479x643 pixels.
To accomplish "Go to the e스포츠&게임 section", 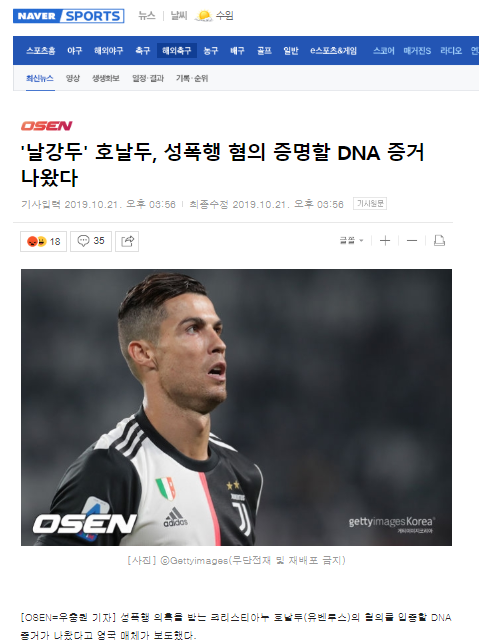I will click(333, 51).
